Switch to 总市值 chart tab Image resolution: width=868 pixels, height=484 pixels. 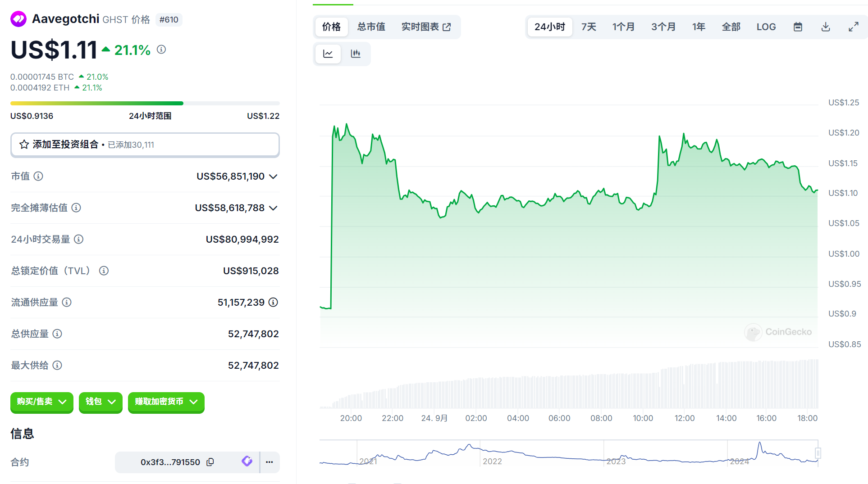tap(371, 27)
